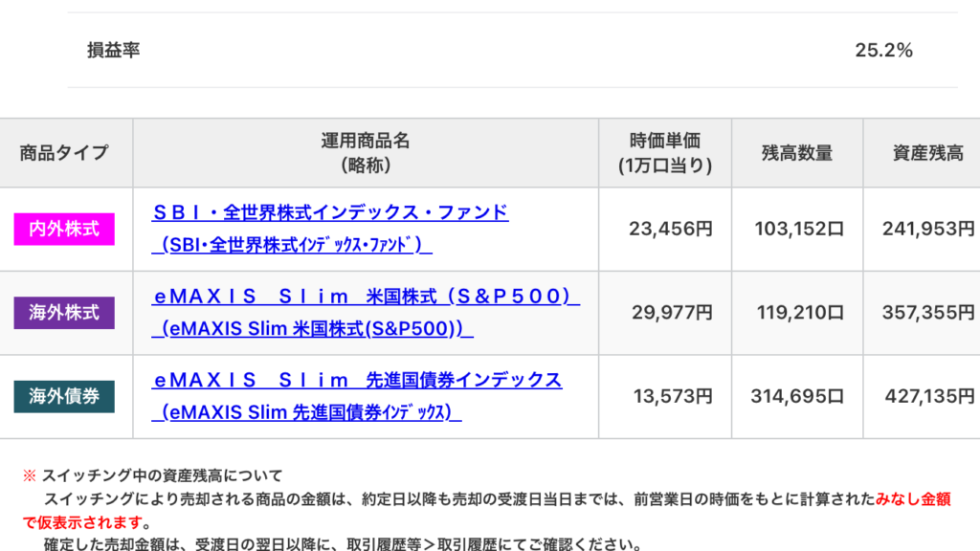
Task: Click the 25.2% profit rate value
Action: (883, 51)
